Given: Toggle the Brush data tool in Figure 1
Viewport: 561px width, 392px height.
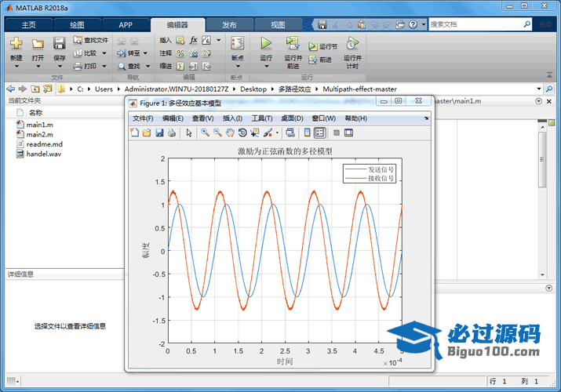Looking at the screenshot, I should pyautogui.click(x=268, y=133).
